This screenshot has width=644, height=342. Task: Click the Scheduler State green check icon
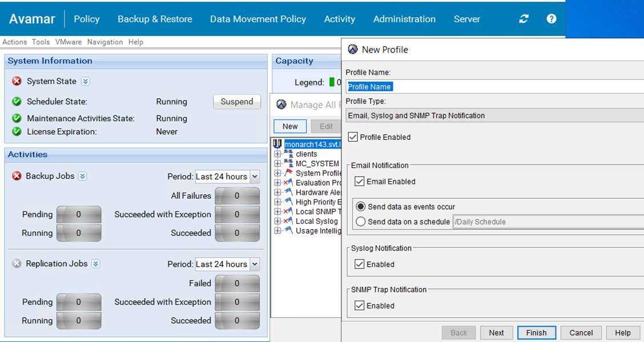click(x=17, y=102)
